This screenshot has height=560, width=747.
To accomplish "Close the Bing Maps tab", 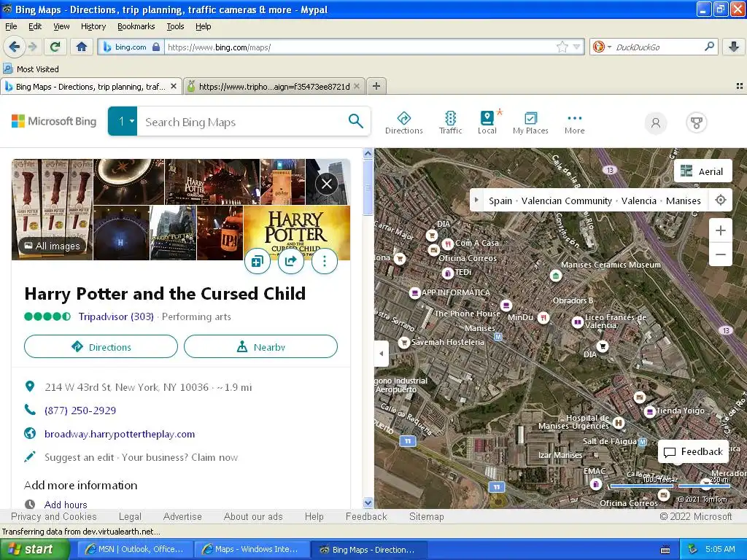I will [174, 86].
